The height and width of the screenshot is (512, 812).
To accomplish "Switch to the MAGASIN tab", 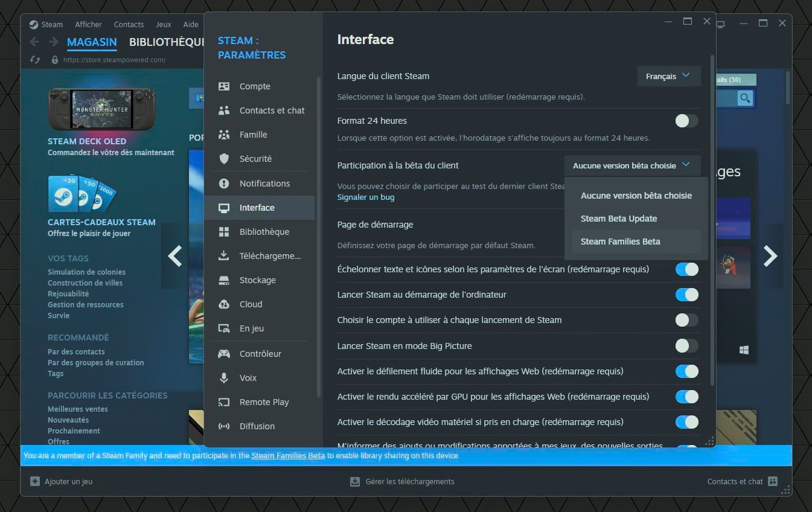I will click(92, 42).
